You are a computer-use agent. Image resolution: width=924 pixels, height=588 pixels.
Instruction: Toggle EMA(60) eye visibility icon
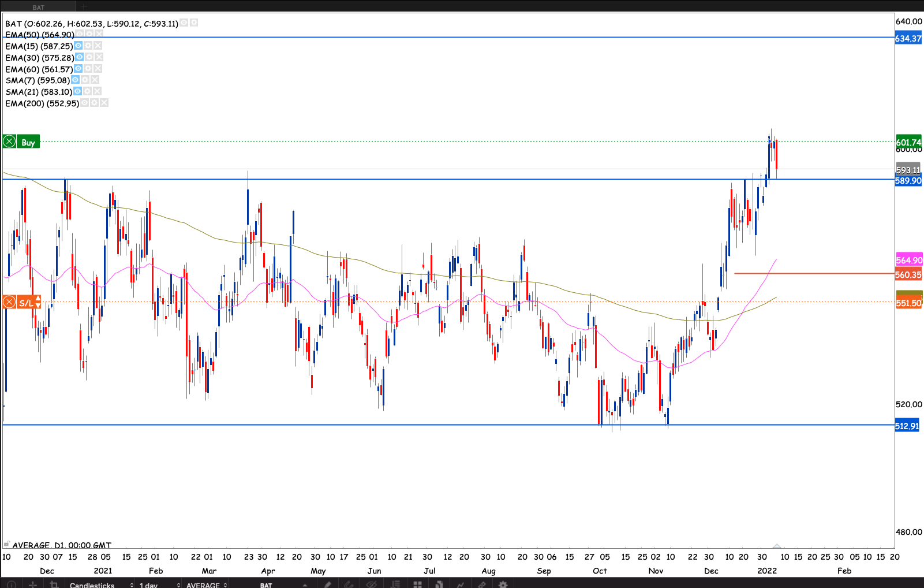pos(78,69)
